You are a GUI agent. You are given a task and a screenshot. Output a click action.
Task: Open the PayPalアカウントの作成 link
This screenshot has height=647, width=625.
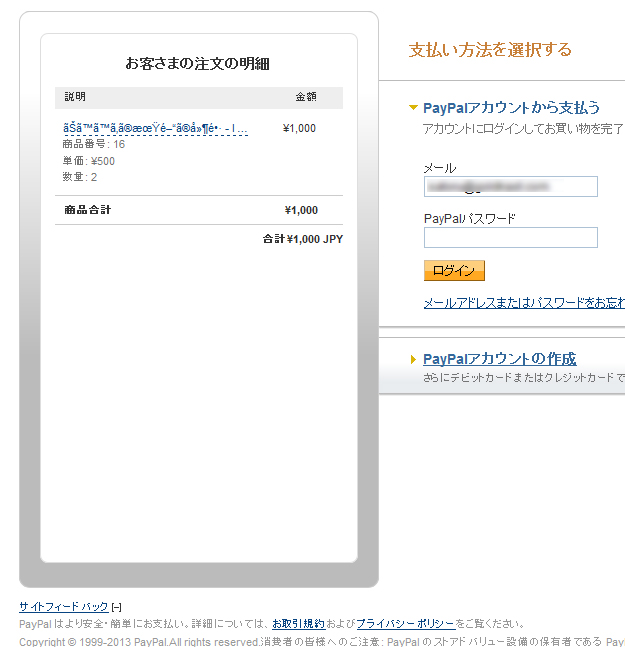pos(499,359)
